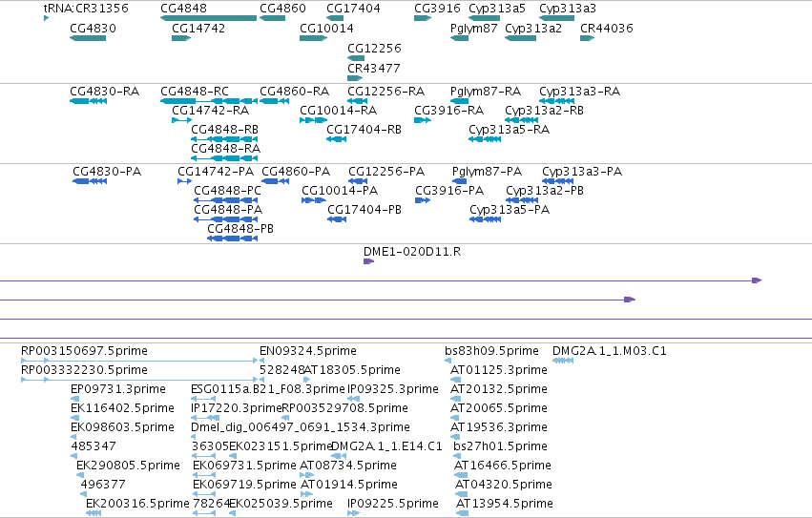Select EST EN09324.5prime
This screenshot has height=518, width=812.
308,351
